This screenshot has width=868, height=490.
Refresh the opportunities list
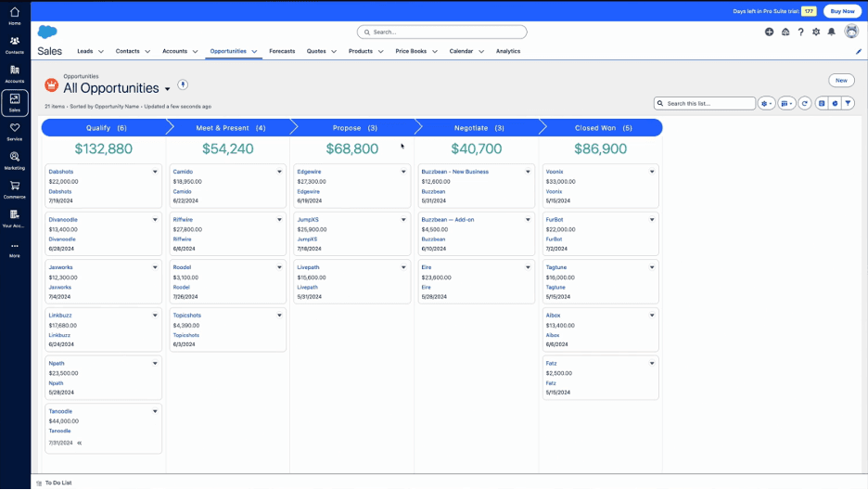point(805,103)
